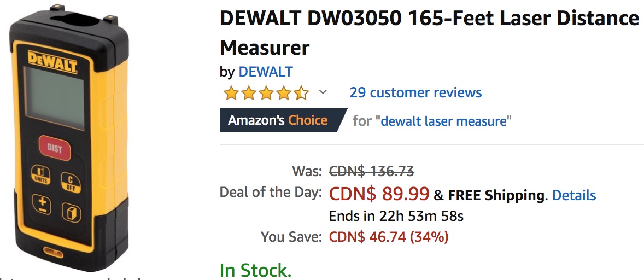Open the 29 customer reviews link
This screenshot has width=644, height=280.
(415, 92)
